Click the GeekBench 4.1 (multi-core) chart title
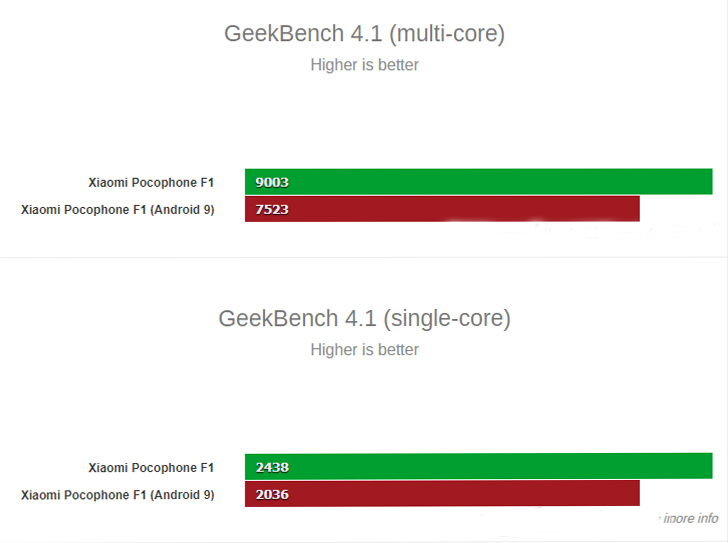 point(364,34)
